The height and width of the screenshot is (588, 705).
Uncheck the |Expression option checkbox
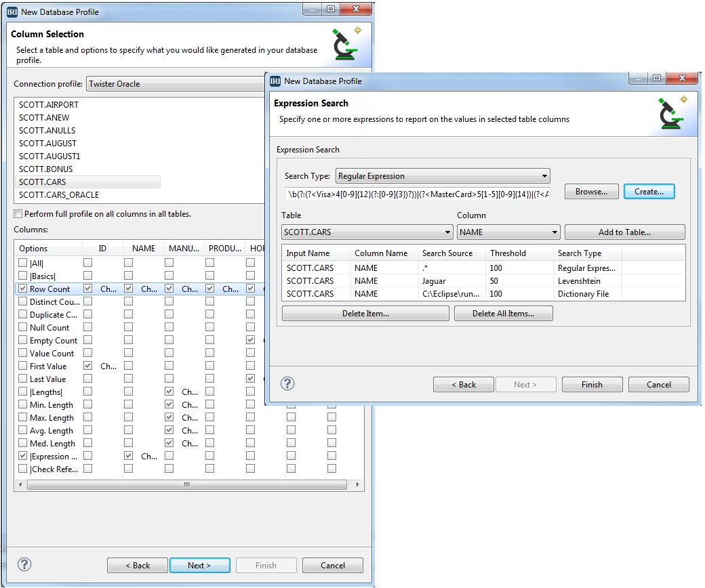coord(22,455)
